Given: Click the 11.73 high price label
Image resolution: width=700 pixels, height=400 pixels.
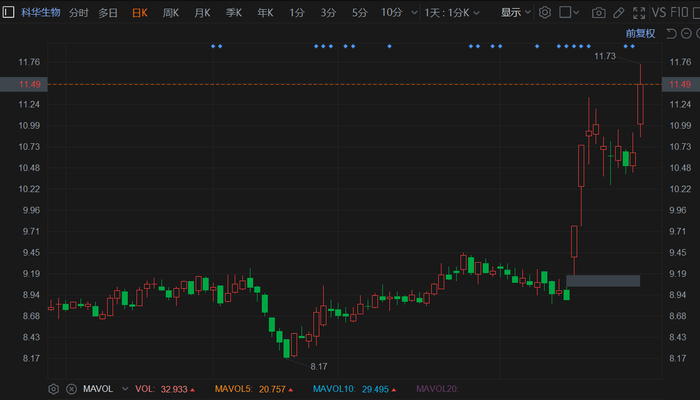Looking at the screenshot, I should coord(605,56).
